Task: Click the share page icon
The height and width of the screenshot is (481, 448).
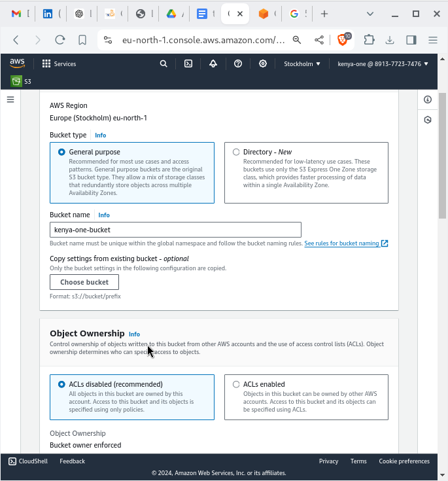Action: click(x=319, y=40)
